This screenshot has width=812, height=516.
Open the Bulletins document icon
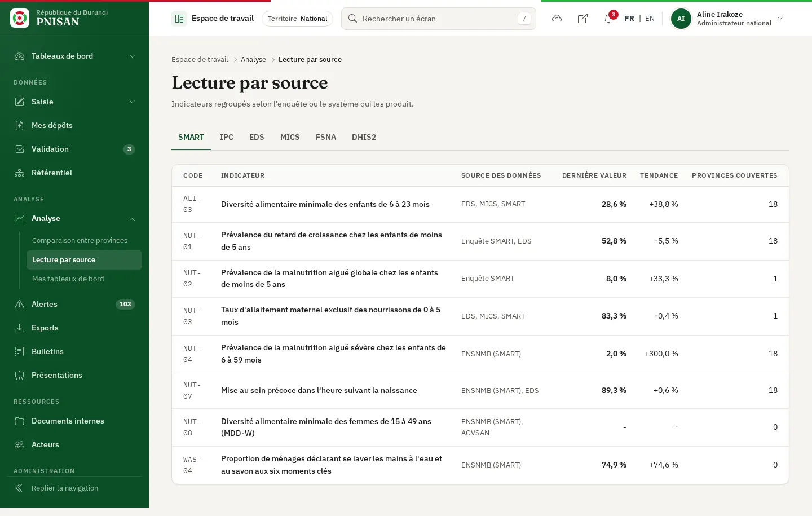(20, 351)
